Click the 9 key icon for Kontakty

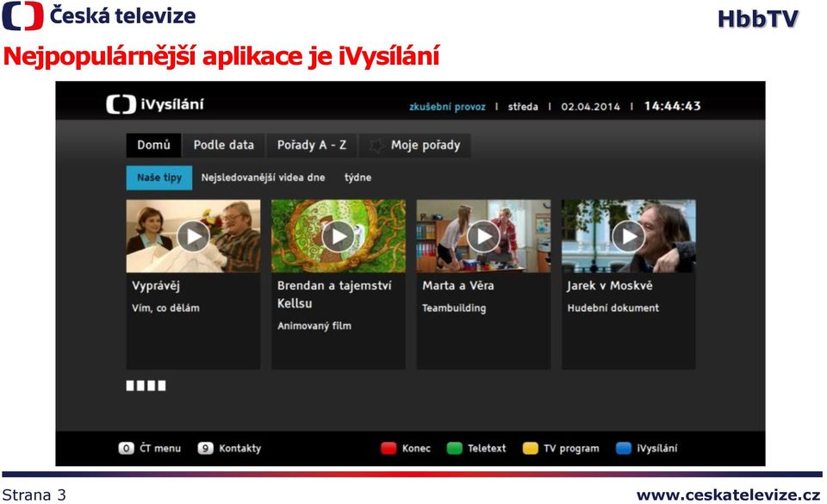pos(205,448)
